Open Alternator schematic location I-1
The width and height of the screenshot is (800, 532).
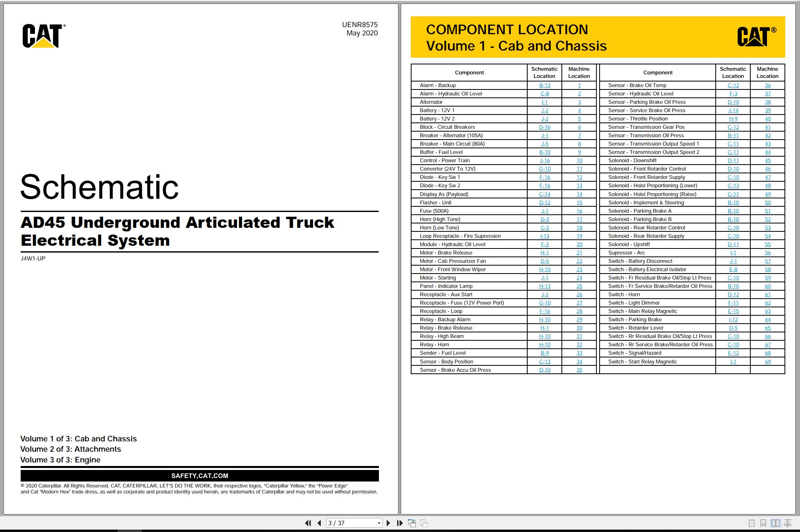coord(544,102)
